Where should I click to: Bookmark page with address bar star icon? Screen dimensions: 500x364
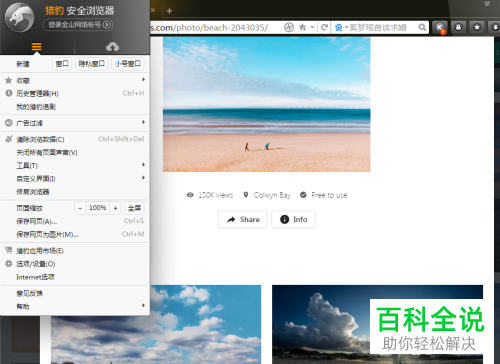click(x=302, y=27)
